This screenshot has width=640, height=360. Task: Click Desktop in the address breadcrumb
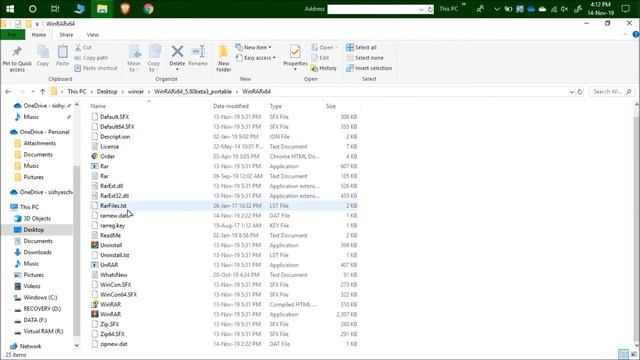107,91
